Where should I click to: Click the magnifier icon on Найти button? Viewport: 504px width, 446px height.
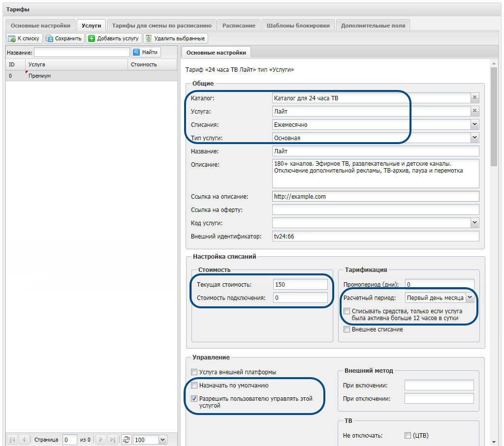coord(136,52)
